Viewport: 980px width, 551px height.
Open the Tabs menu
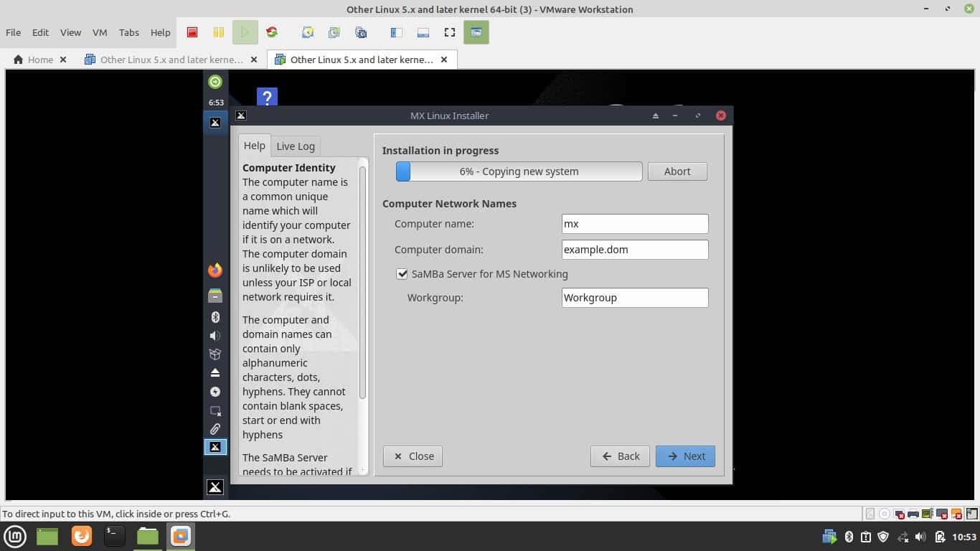click(129, 32)
